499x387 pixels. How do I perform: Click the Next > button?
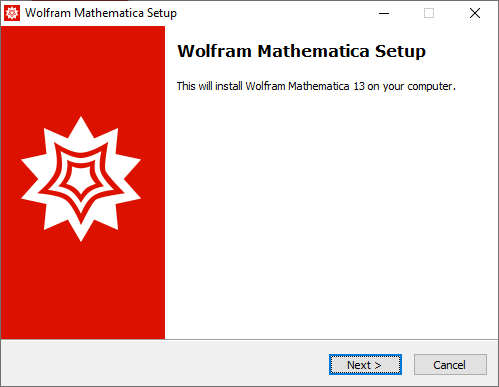pos(365,365)
